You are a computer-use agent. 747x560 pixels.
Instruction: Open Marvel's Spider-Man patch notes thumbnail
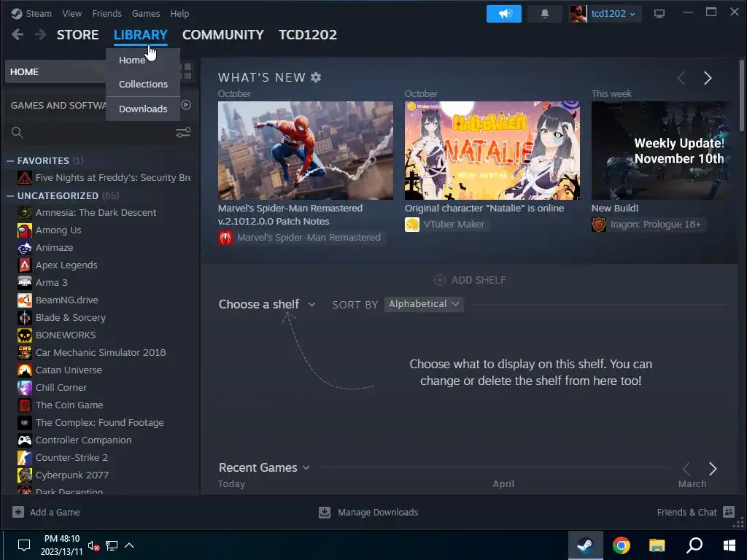pos(306,150)
